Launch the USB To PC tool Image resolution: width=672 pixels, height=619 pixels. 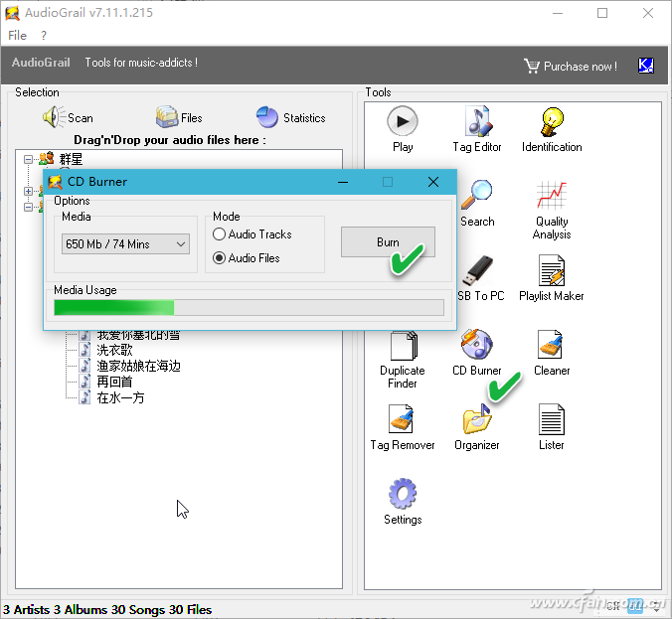click(480, 278)
